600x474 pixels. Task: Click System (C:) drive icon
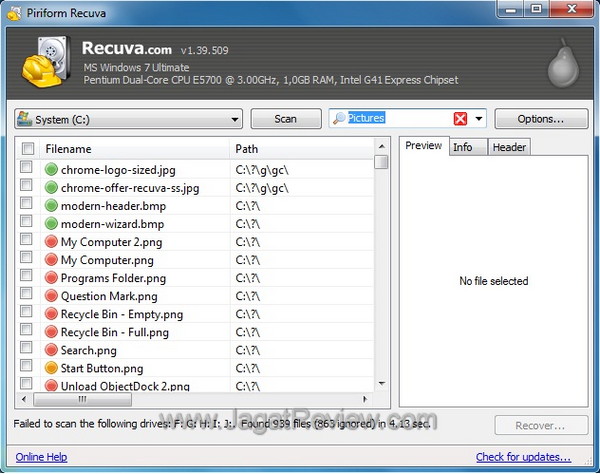coord(24,119)
